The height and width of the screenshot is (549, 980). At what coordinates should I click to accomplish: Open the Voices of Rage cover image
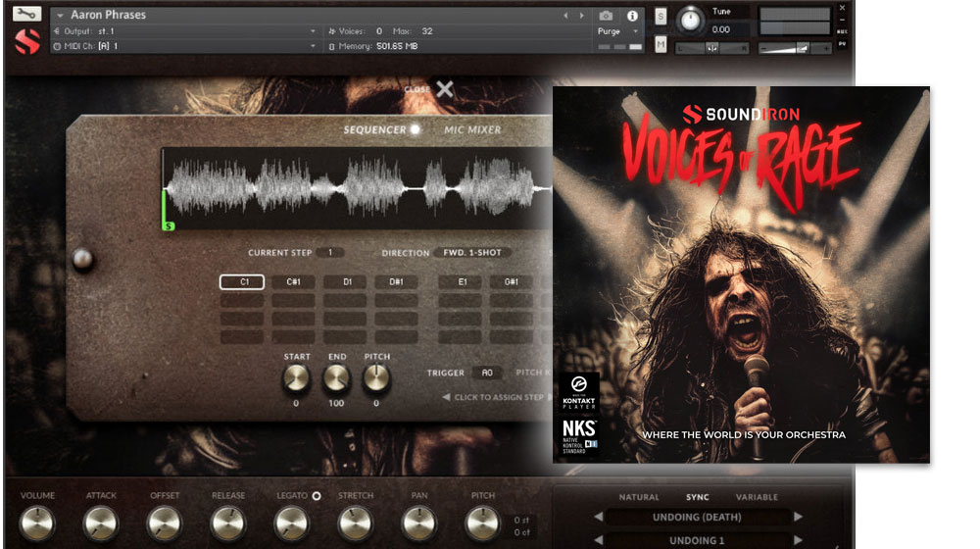[741, 274]
